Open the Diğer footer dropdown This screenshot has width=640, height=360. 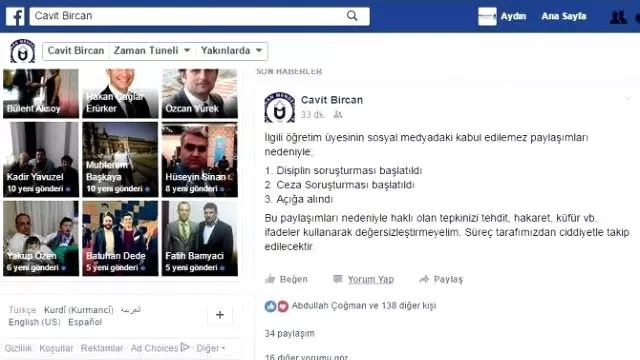point(211,348)
